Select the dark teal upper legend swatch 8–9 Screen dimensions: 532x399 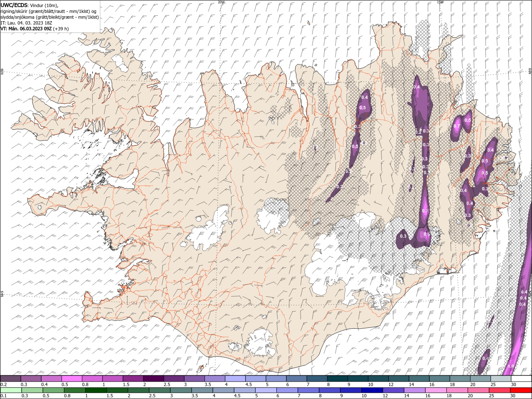pyautogui.click(x=337, y=379)
